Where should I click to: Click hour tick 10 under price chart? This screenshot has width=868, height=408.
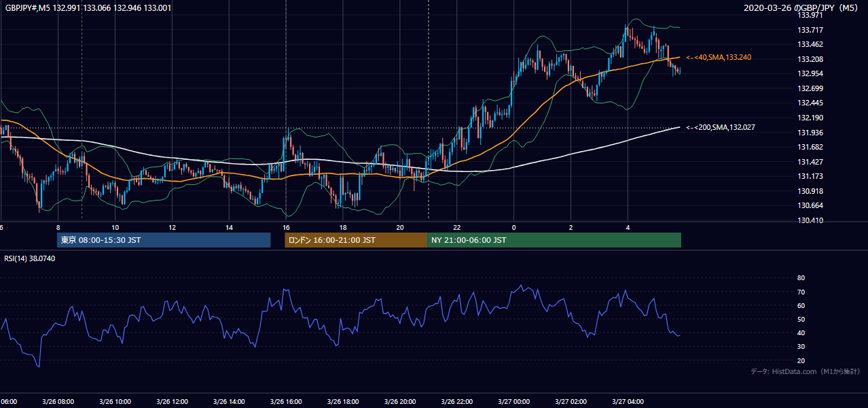[115, 228]
